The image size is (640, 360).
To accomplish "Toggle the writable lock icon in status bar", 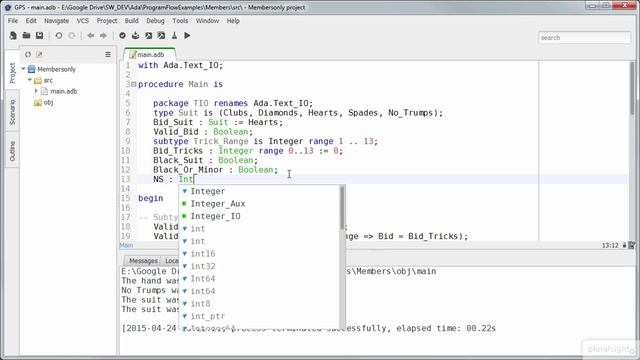I will coord(624,245).
